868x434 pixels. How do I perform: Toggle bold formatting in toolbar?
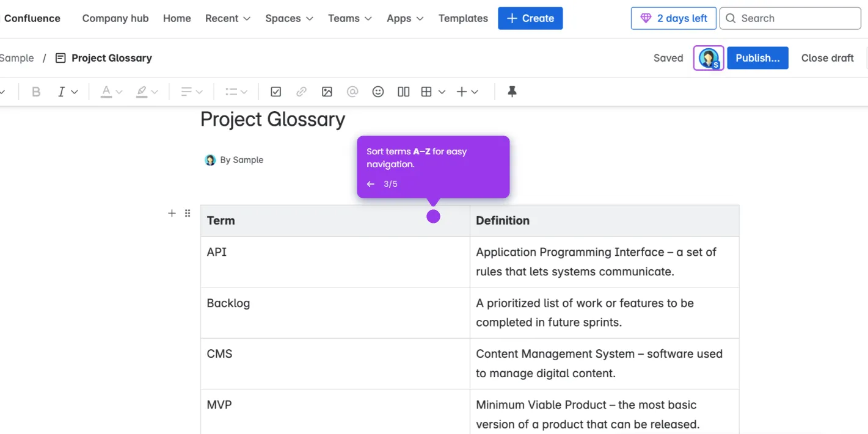click(x=36, y=92)
